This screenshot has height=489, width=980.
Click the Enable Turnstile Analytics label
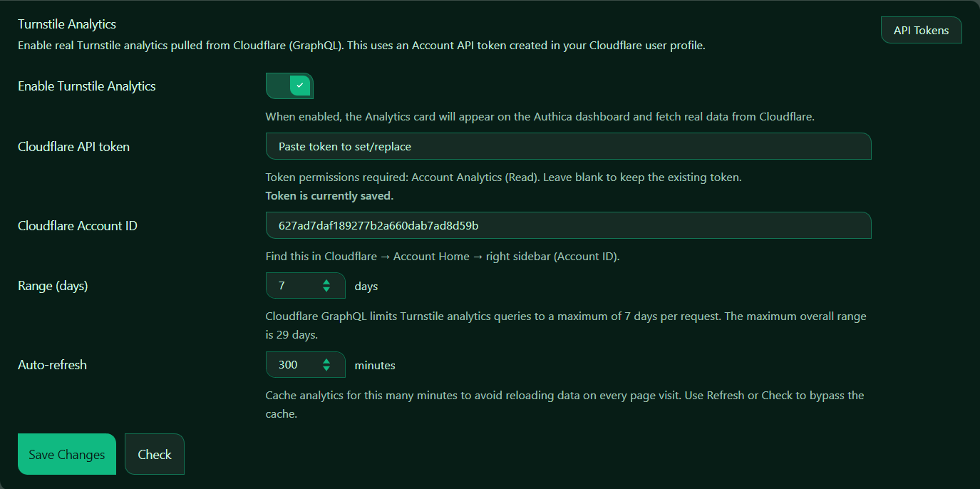(x=87, y=86)
